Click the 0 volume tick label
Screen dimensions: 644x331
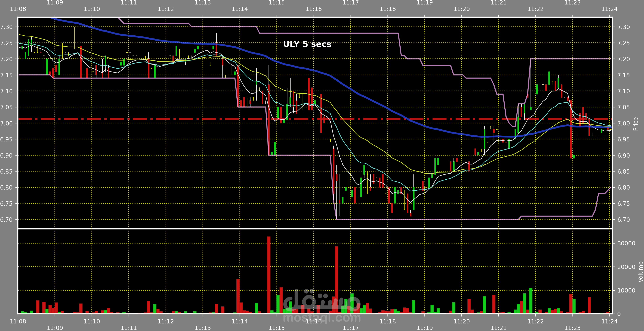619,314
